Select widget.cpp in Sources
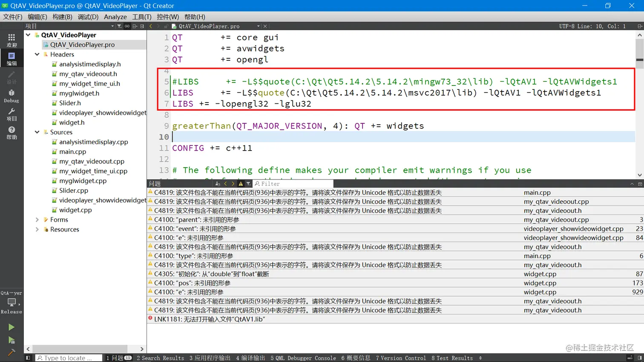Screen dimensions: 644x362 (x=75, y=210)
